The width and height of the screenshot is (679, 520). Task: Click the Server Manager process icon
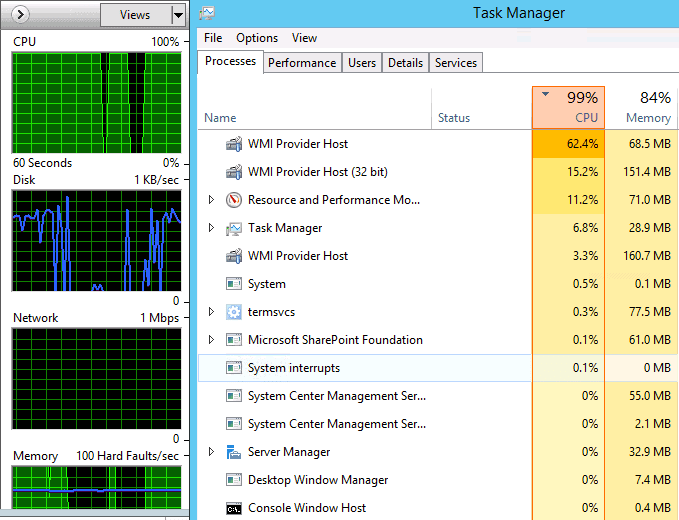click(x=234, y=452)
